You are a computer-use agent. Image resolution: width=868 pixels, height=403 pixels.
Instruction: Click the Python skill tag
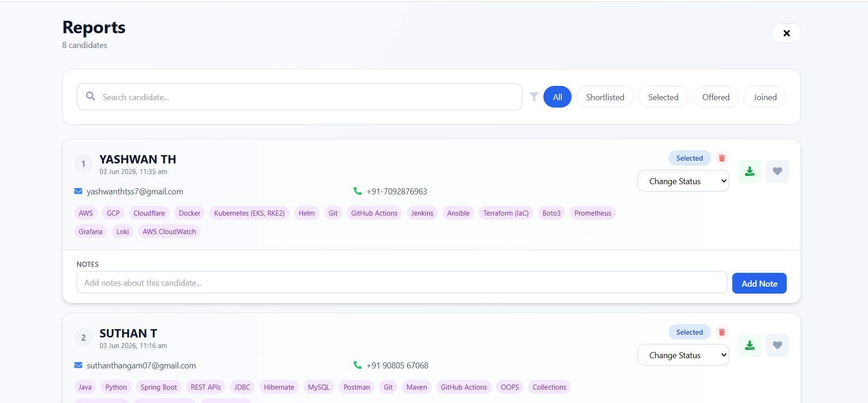click(x=116, y=387)
